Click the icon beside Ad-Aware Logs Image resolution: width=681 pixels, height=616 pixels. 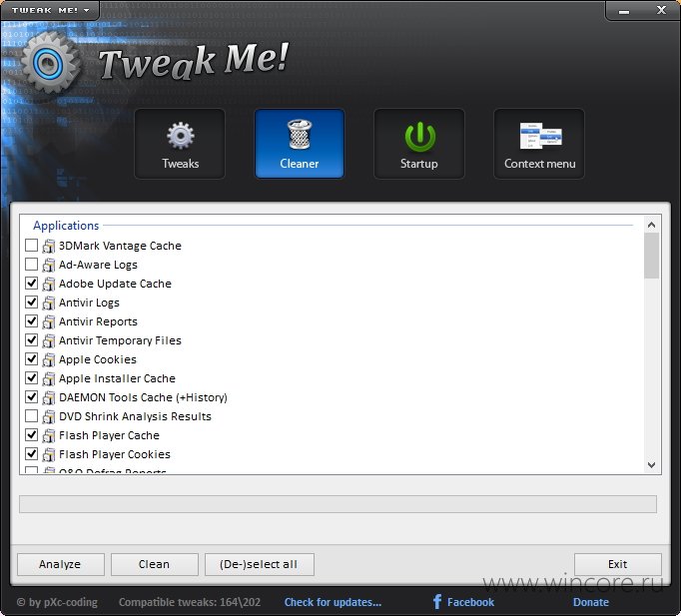(x=49, y=265)
